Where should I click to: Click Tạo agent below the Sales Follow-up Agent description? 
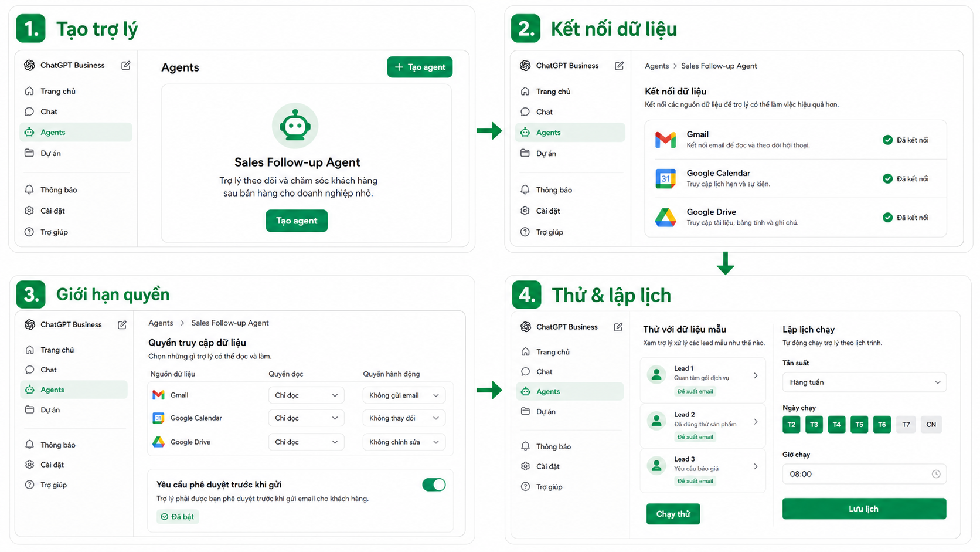(x=297, y=221)
